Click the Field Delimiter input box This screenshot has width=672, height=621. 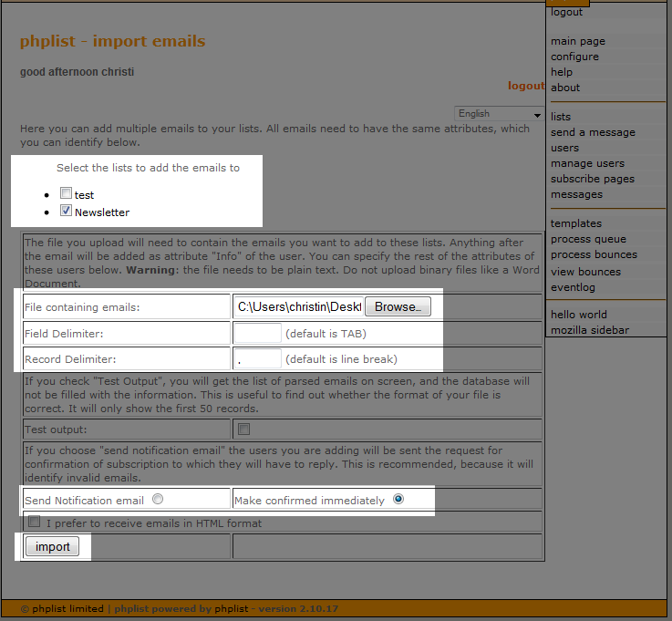coord(258,333)
